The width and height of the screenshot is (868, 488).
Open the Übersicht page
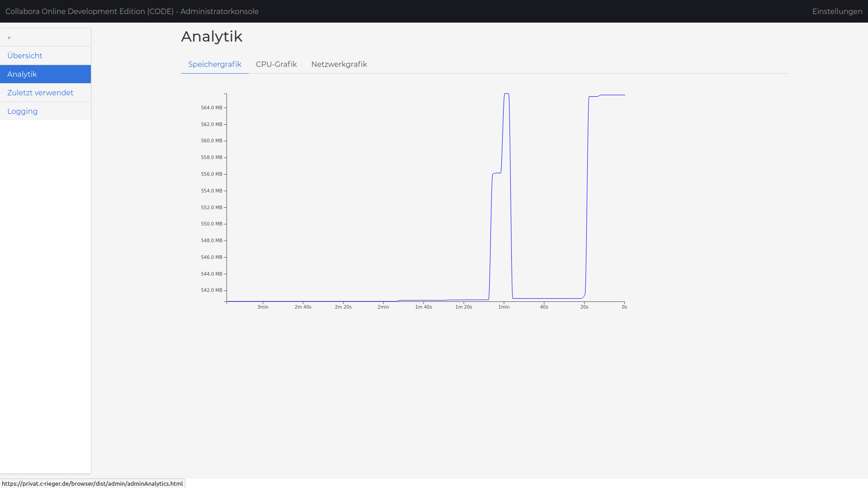pyautogui.click(x=45, y=56)
